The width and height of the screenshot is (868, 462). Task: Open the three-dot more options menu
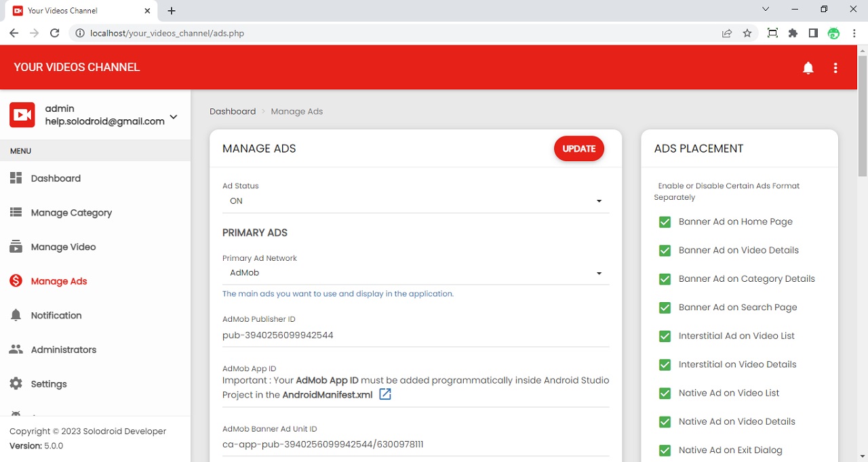[x=835, y=68]
